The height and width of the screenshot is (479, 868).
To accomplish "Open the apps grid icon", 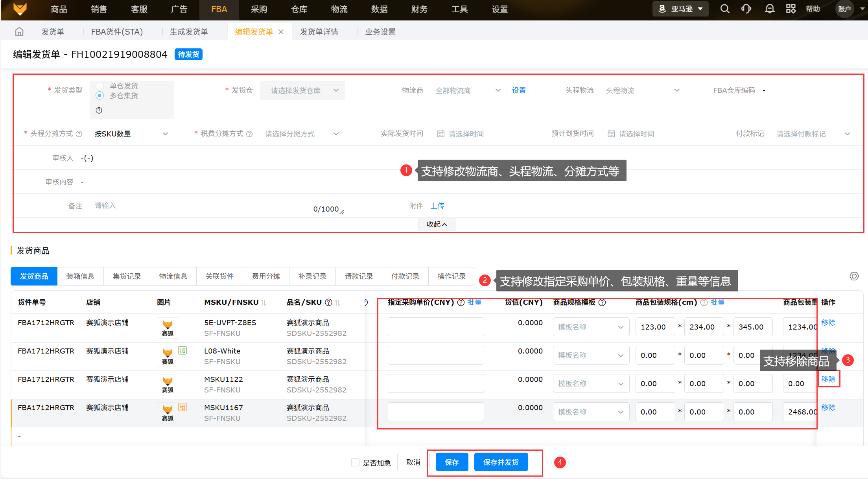I will click(x=791, y=9).
